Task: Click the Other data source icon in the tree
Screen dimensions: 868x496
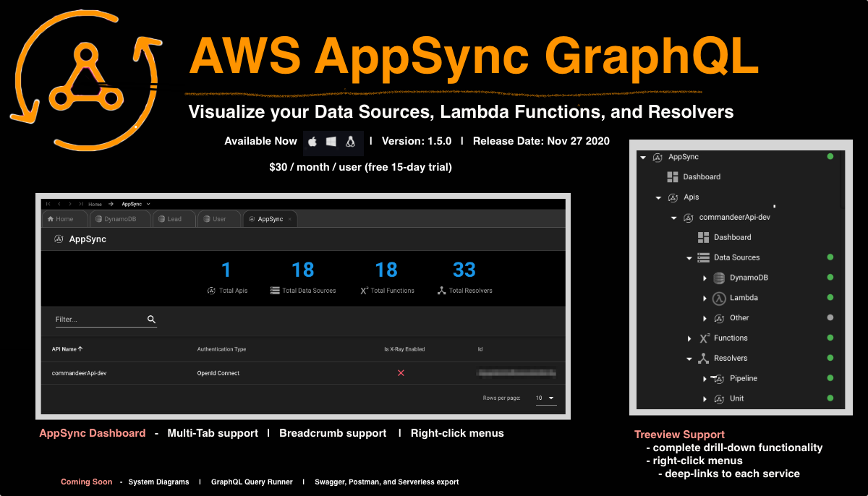Action: pos(719,318)
